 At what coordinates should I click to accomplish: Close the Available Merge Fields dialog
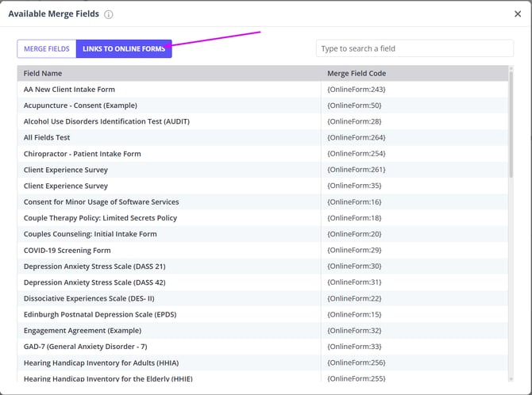point(518,13)
